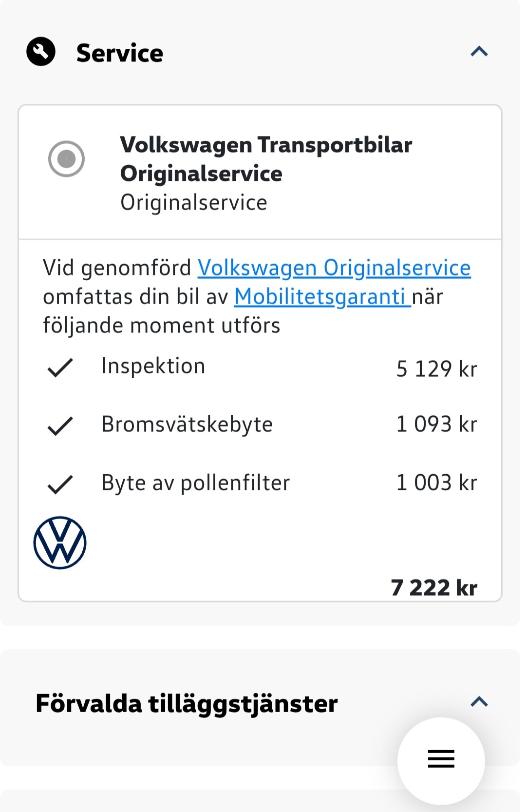Viewport: 526px width, 812px height.
Task: Click the 5 129 kr Inspektion price
Action: point(436,369)
